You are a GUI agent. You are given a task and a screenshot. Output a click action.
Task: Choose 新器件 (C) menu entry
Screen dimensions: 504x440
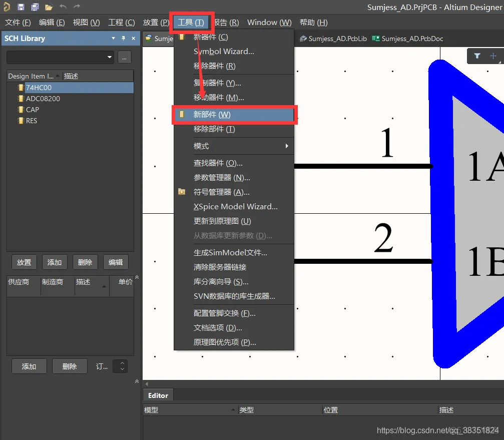tap(234, 37)
